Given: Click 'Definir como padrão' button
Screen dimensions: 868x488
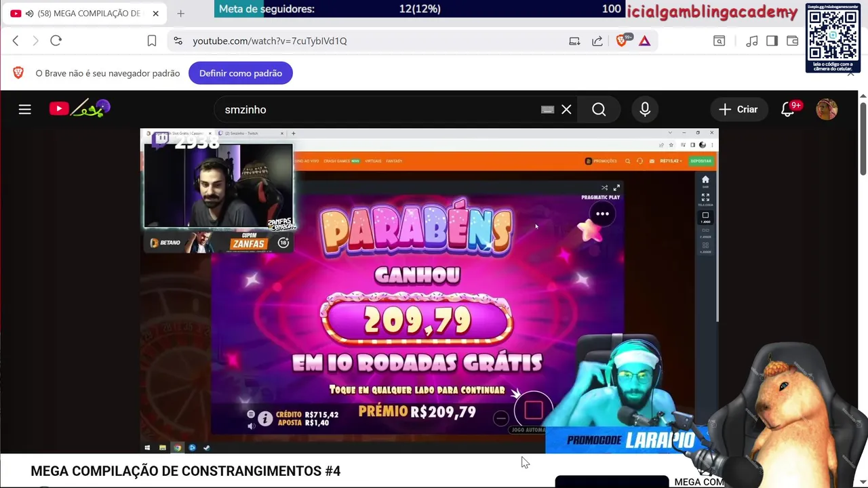Looking at the screenshot, I should coord(241,73).
